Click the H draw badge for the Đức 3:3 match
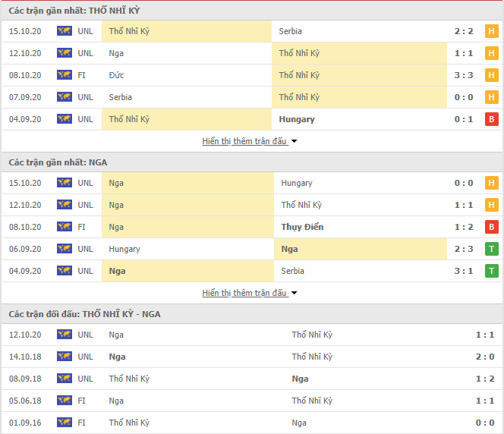The height and width of the screenshot is (434, 504). 491,75
